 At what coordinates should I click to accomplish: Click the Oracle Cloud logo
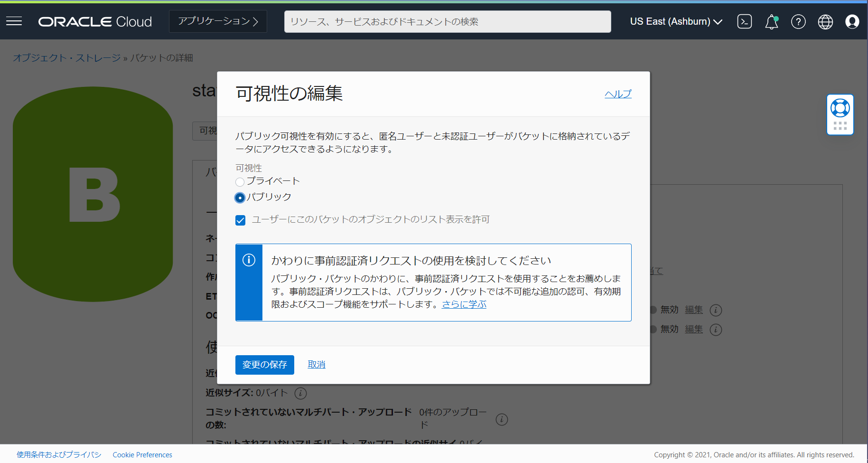(95, 22)
